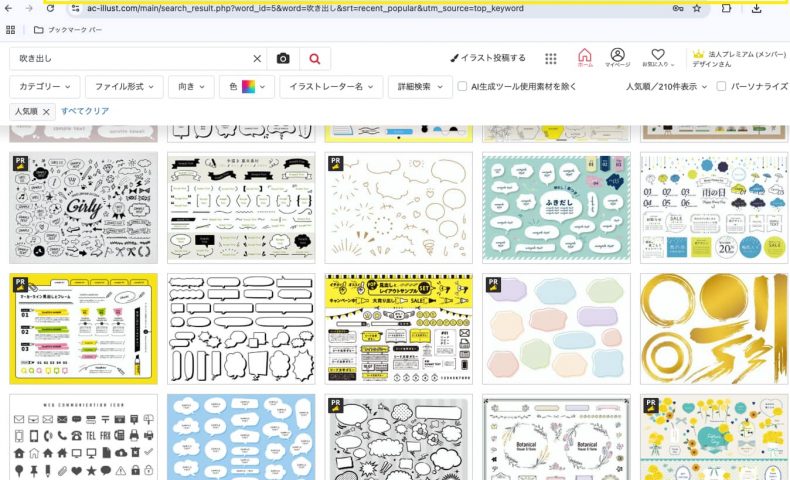Click the 法人プレミアム crown icon

pos(698,54)
